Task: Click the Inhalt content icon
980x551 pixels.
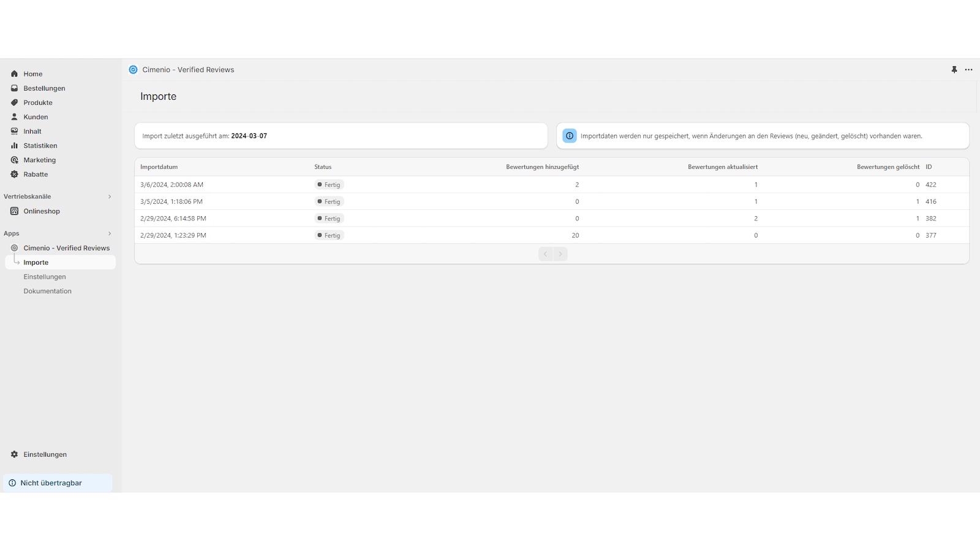Action: pos(14,131)
